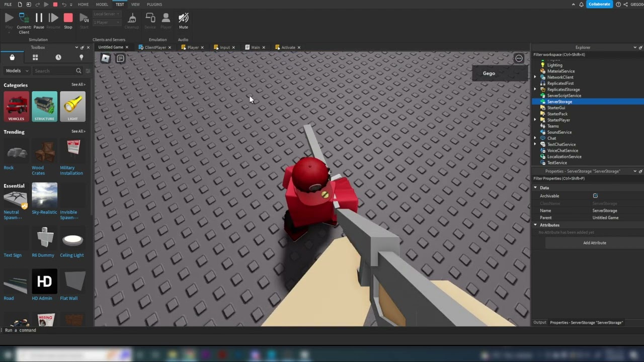
Task: Expand the ReplicatedStorage tree node
Action: coord(535,89)
